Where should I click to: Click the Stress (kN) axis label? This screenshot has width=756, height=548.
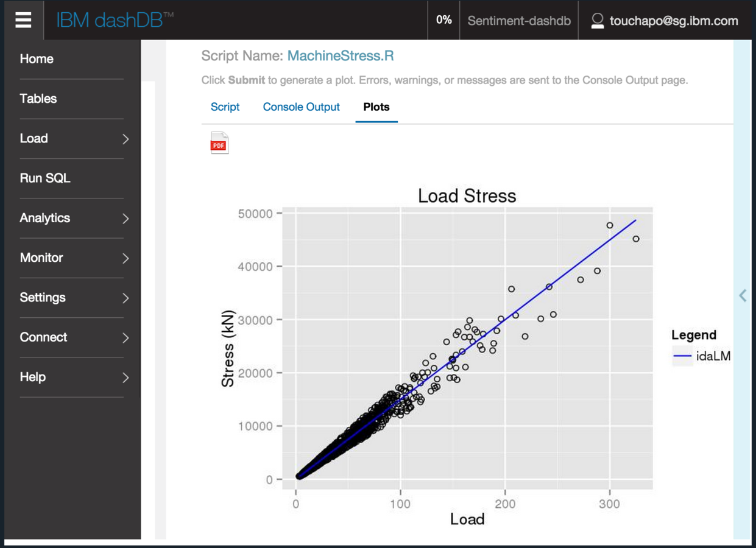click(x=228, y=348)
